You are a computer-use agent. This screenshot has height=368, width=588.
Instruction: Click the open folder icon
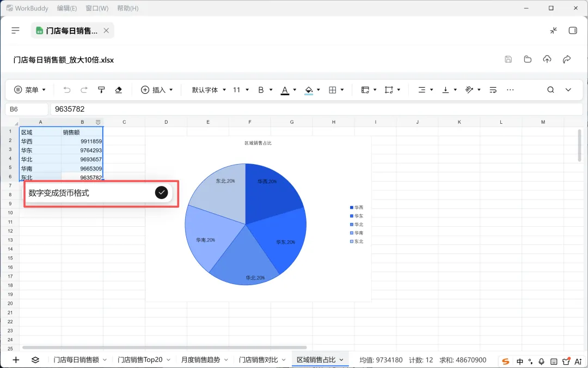pos(528,59)
